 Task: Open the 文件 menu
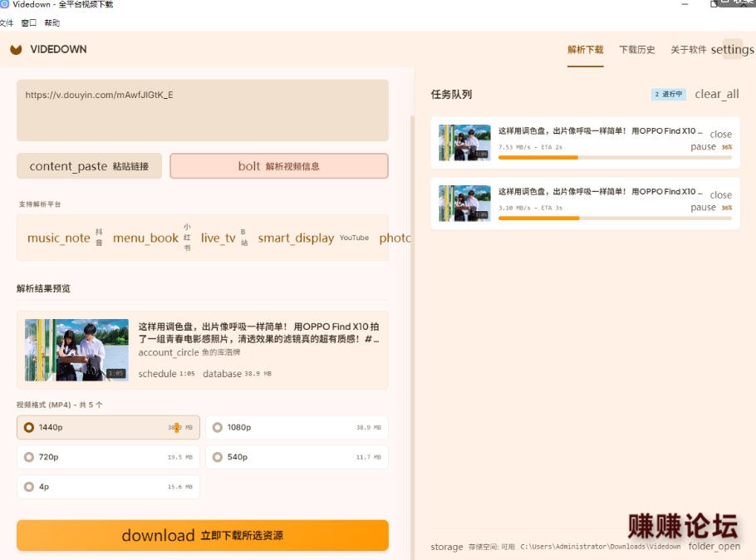tap(7, 22)
